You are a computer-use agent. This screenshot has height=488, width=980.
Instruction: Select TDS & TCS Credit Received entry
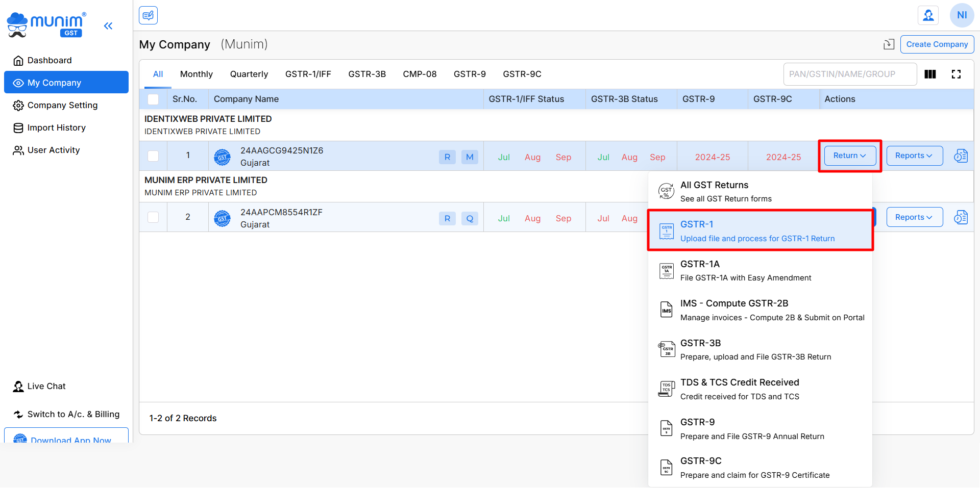point(761,389)
